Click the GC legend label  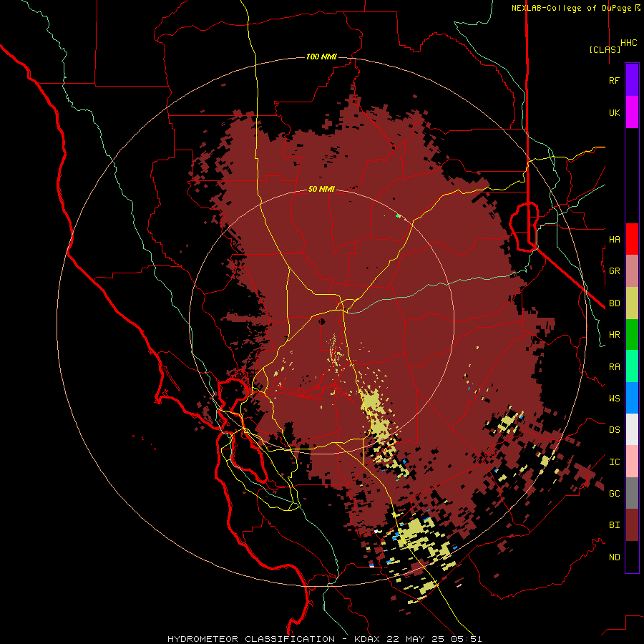(x=614, y=493)
